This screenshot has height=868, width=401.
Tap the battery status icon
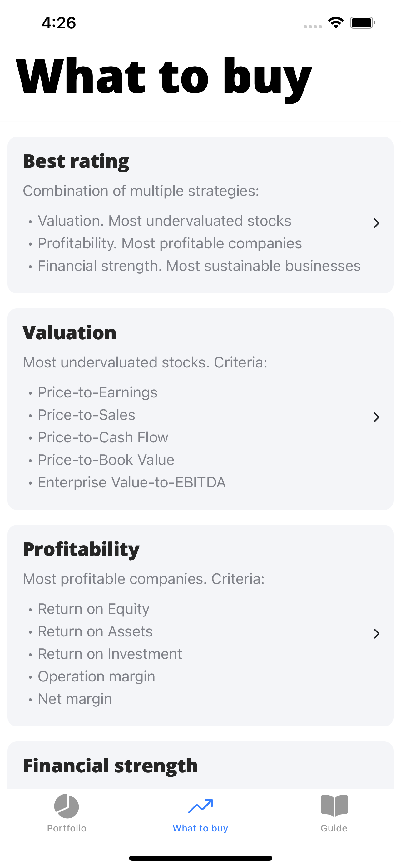coord(362,22)
